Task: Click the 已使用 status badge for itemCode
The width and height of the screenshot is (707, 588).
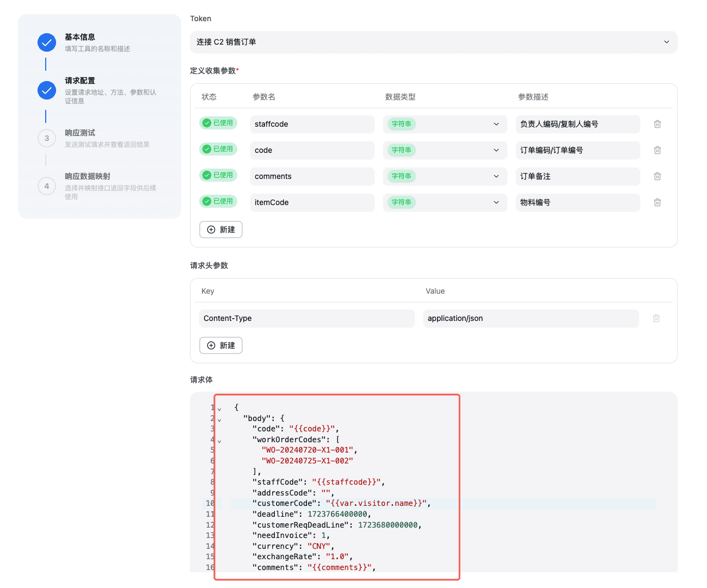Action: [x=218, y=201]
